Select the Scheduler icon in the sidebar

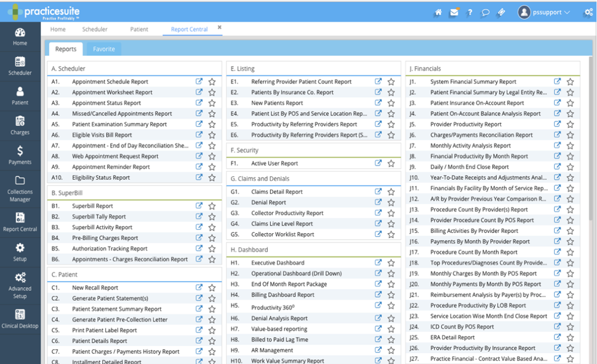coord(19,66)
